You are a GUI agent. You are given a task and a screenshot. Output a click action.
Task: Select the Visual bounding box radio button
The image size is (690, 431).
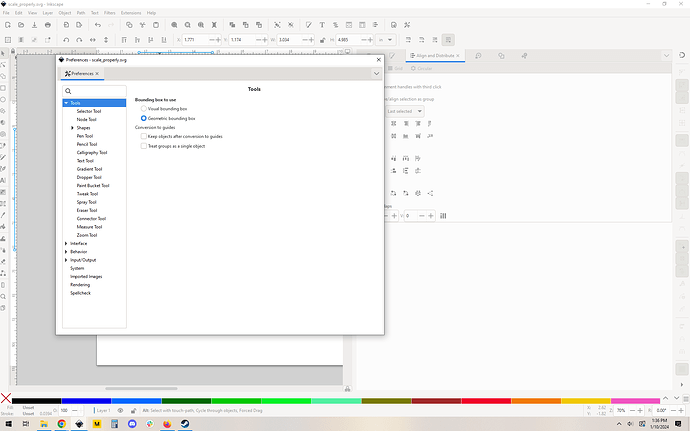pos(143,108)
